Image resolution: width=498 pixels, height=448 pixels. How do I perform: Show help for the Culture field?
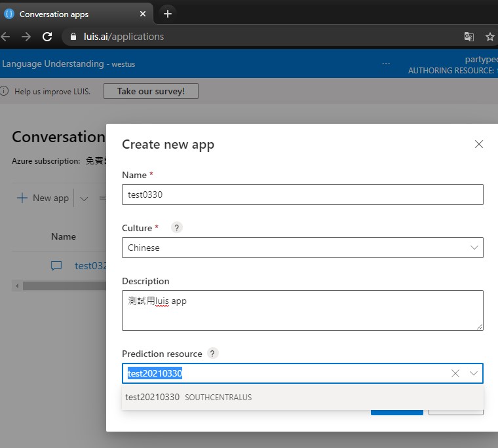coord(176,228)
